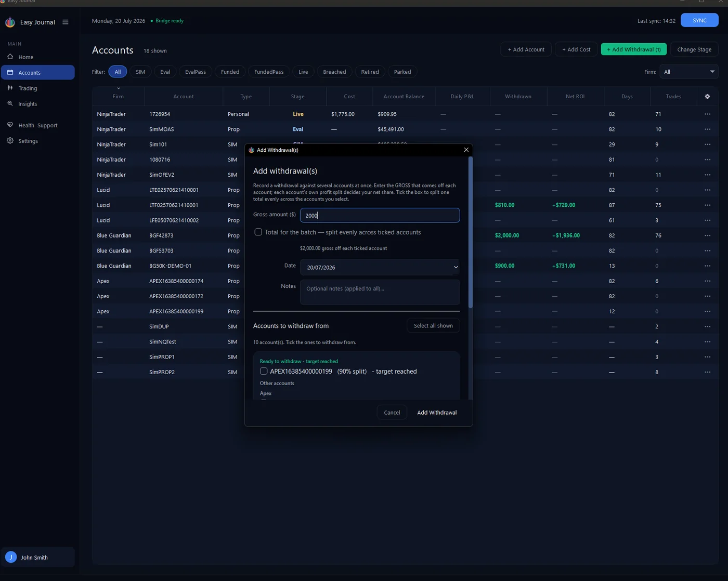Open row menu for SimMOAS account
Screen dimensions: 728x581
pyautogui.click(x=707, y=129)
